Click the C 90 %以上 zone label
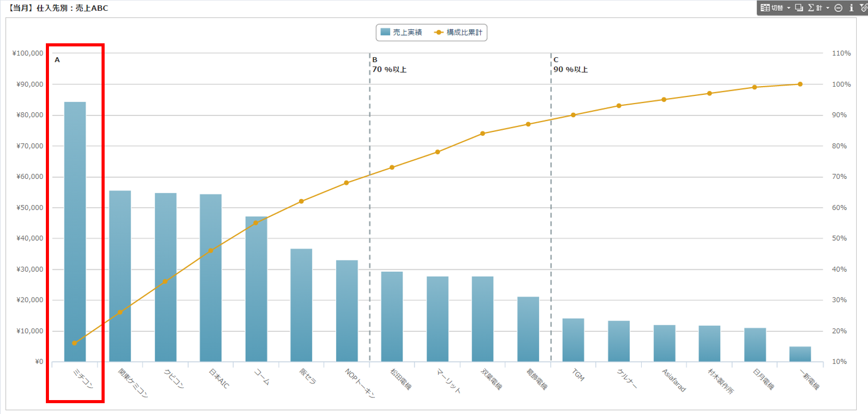This screenshot has height=414, width=868. [x=571, y=64]
